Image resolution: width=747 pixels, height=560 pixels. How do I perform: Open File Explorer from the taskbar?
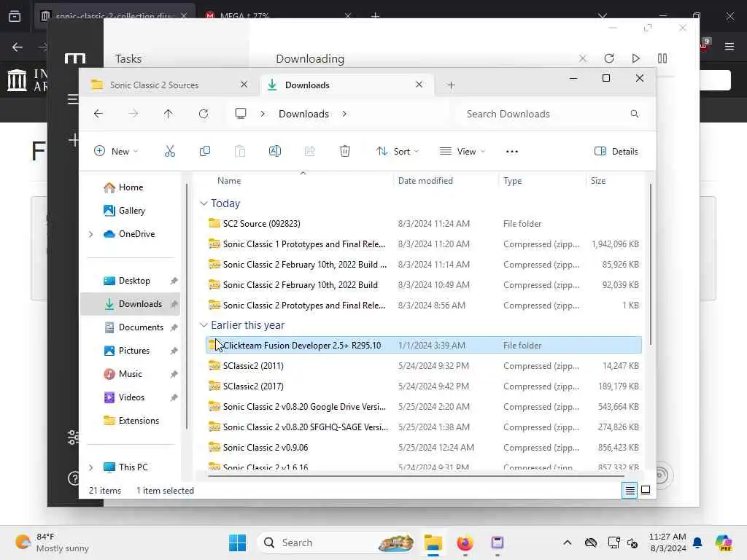click(433, 542)
